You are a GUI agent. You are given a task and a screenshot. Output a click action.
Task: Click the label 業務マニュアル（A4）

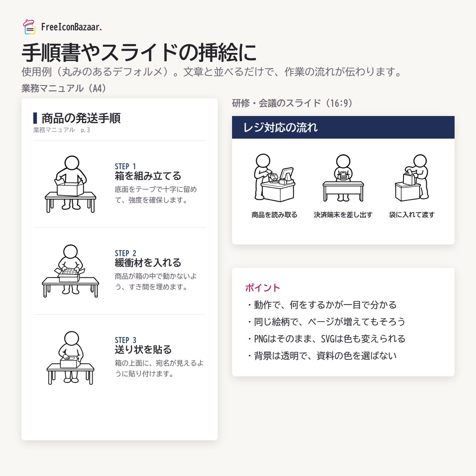64,88
